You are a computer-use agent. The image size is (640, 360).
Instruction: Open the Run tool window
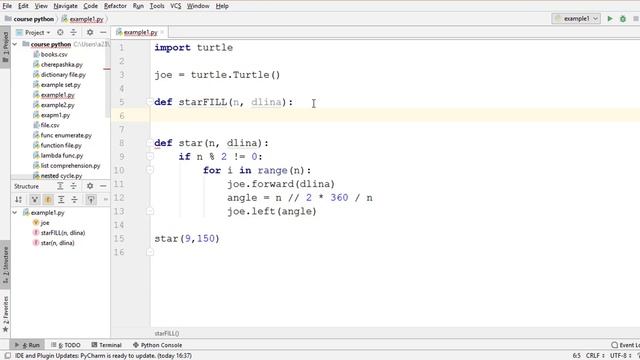click(x=27, y=345)
